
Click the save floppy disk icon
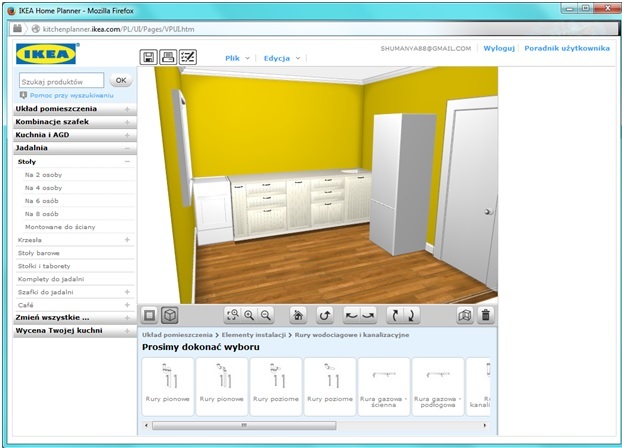click(149, 57)
